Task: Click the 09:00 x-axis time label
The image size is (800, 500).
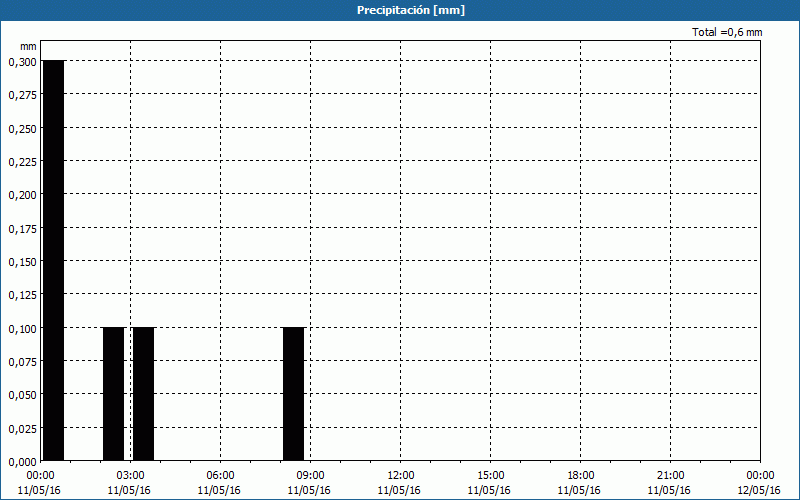Action: pyautogui.click(x=310, y=476)
